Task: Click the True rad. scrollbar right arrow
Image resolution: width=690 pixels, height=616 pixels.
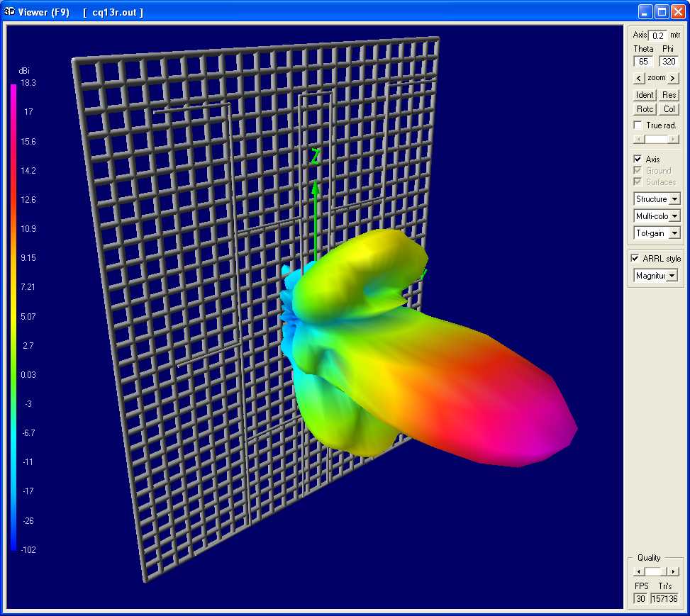Action: tap(674, 140)
